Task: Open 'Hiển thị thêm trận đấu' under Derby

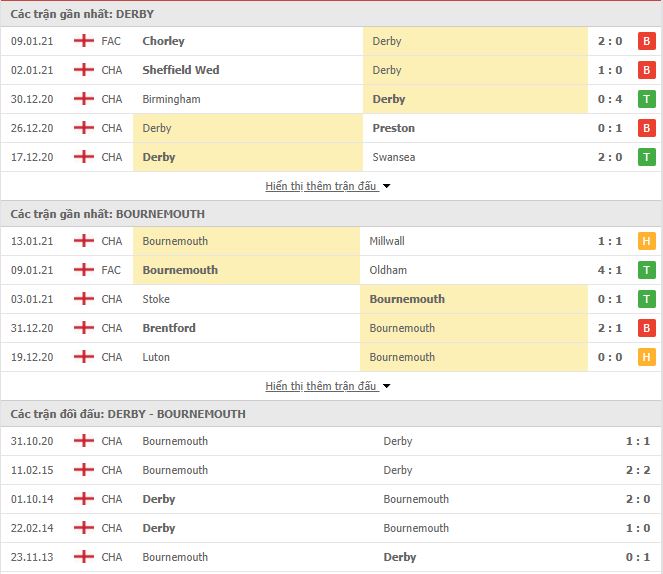Action: [x=321, y=186]
